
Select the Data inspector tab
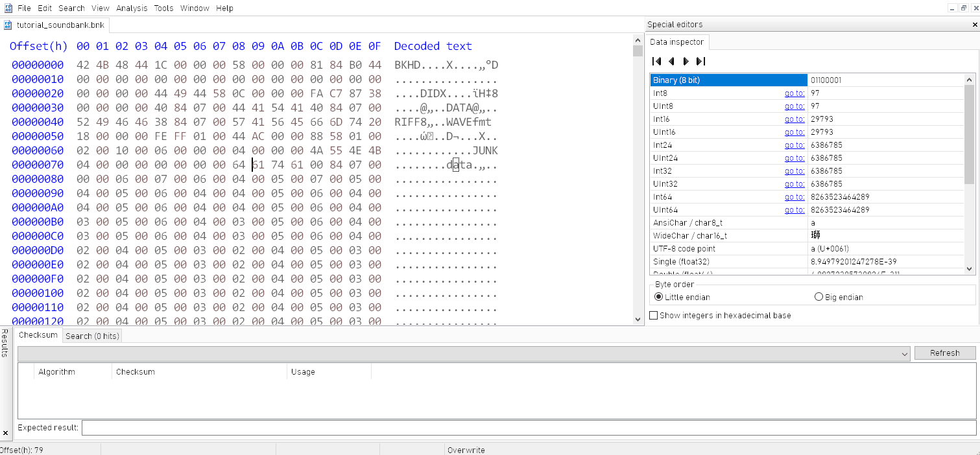(676, 41)
